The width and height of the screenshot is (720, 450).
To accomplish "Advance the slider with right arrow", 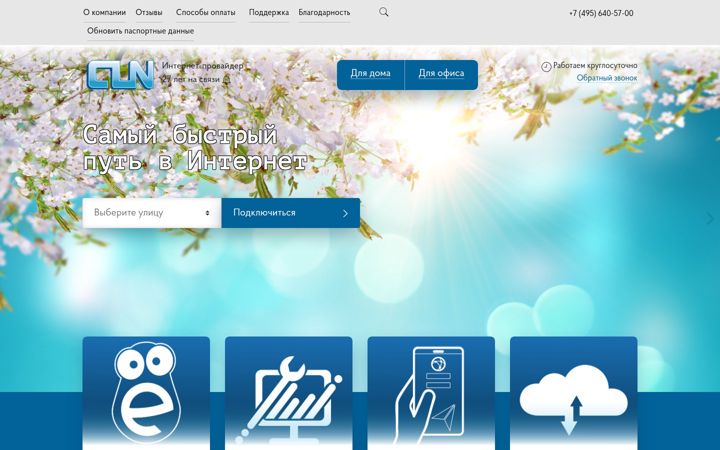I will point(710,219).
